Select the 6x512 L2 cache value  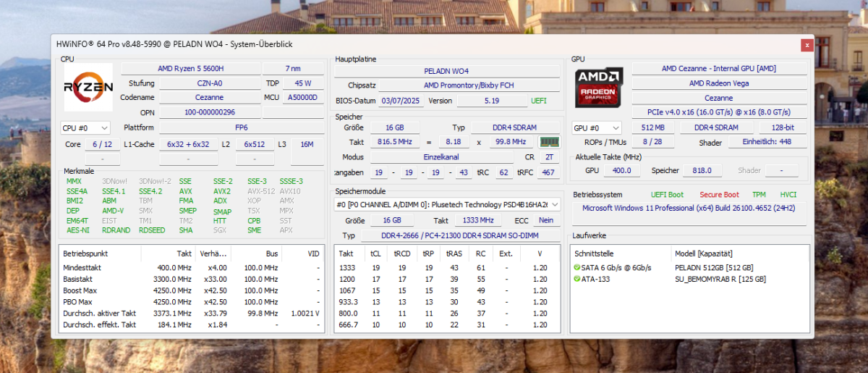click(255, 144)
